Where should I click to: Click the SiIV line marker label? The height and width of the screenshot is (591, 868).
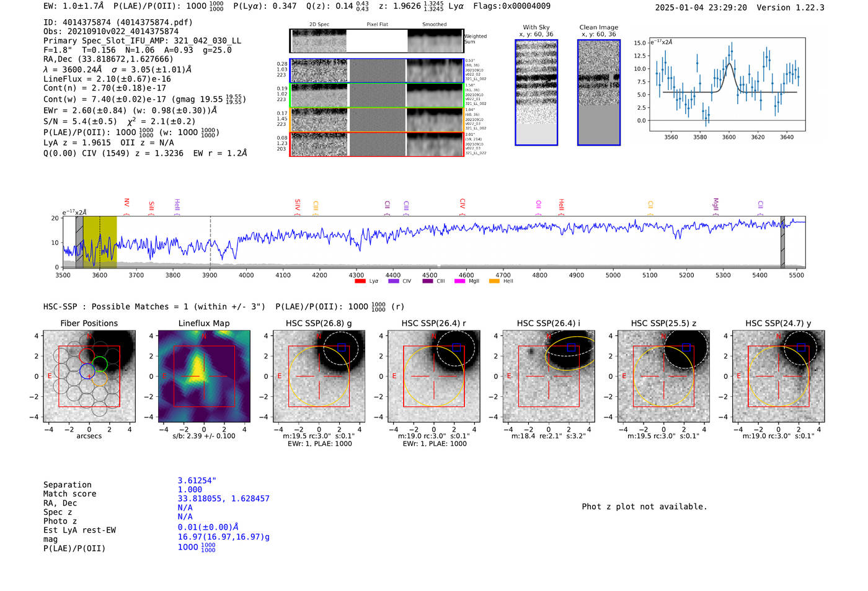[298, 205]
